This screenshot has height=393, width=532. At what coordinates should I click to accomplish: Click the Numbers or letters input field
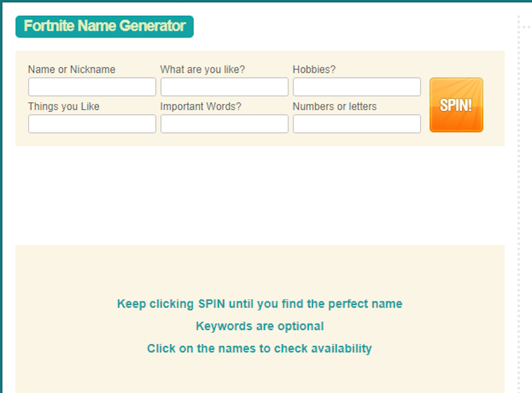pyautogui.click(x=357, y=124)
